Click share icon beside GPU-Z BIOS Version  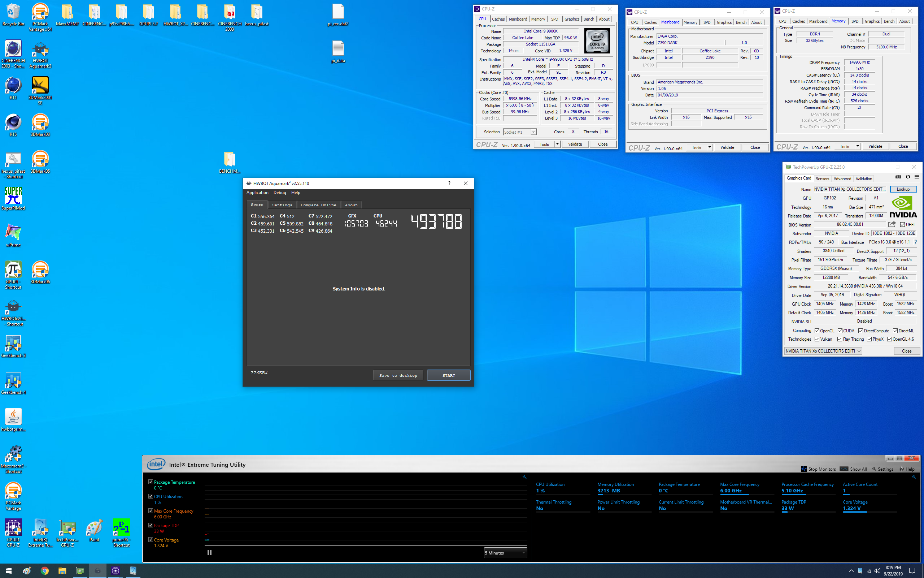pyautogui.click(x=892, y=224)
